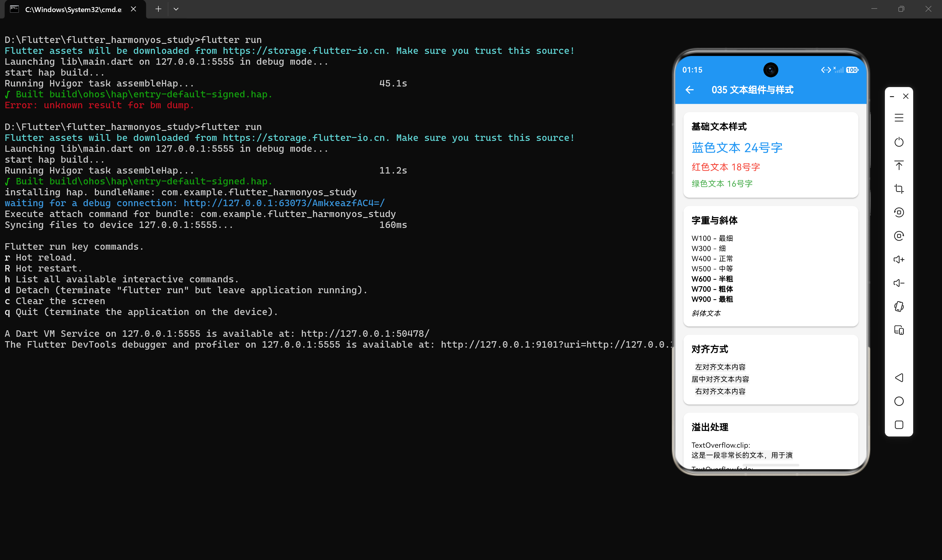Click the signal strength icon in phone status bar
942x560 pixels.
point(838,70)
